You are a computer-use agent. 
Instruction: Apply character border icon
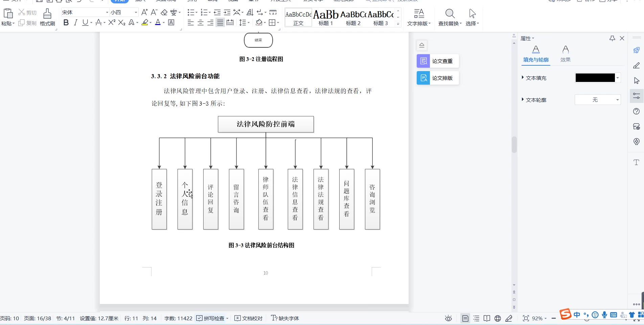[x=171, y=22]
